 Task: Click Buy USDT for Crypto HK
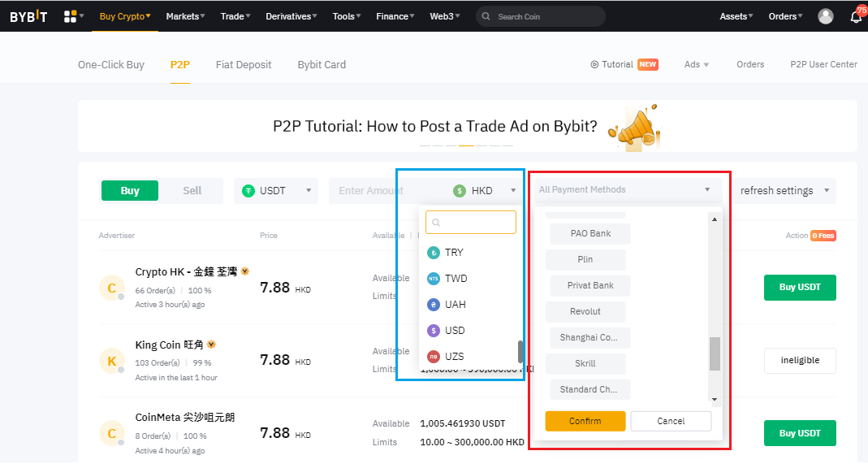click(800, 288)
